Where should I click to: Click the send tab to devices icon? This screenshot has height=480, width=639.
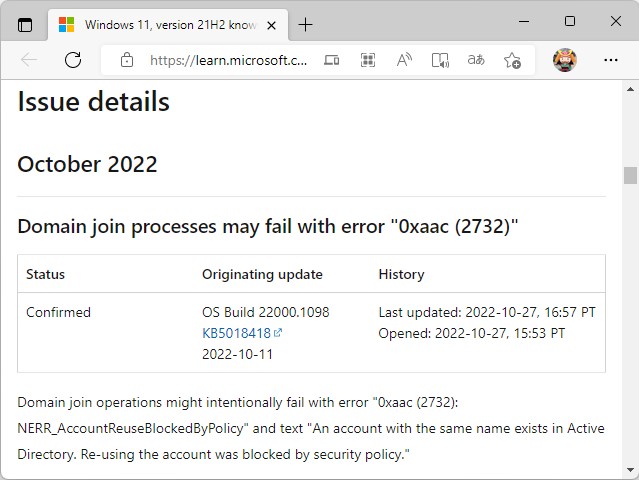[x=331, y=60]
